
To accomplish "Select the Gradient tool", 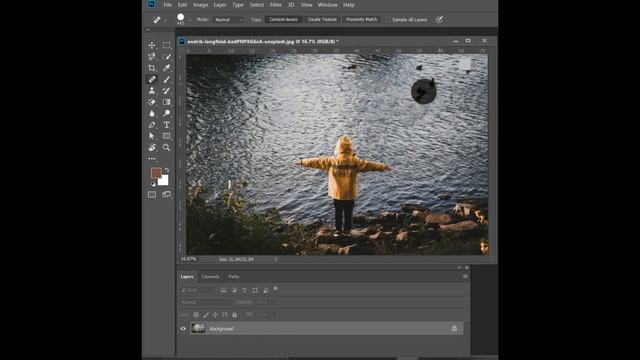I will tap(167, 102).
